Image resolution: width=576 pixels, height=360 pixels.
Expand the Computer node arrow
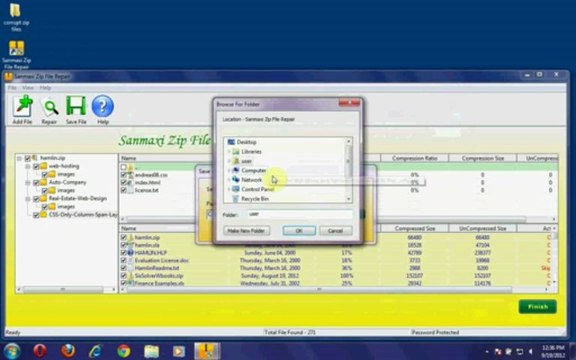(229, 170)
